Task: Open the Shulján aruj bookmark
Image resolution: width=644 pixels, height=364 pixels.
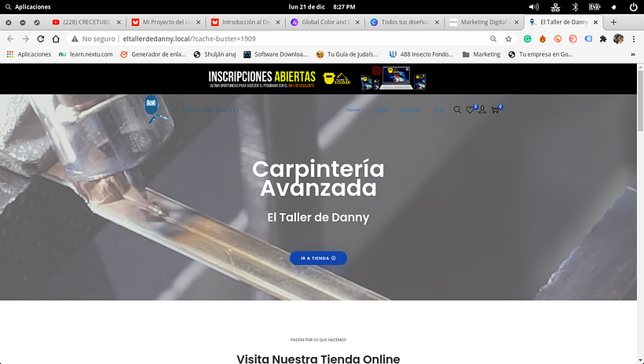Action: pyautogui.click(x=214, y=54)
